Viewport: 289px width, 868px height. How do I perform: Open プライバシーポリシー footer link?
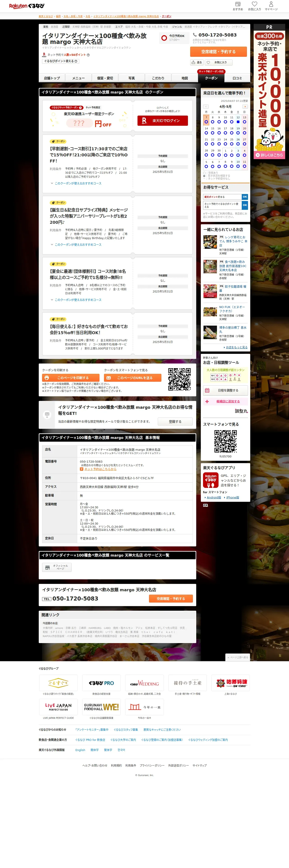(152, 765)
